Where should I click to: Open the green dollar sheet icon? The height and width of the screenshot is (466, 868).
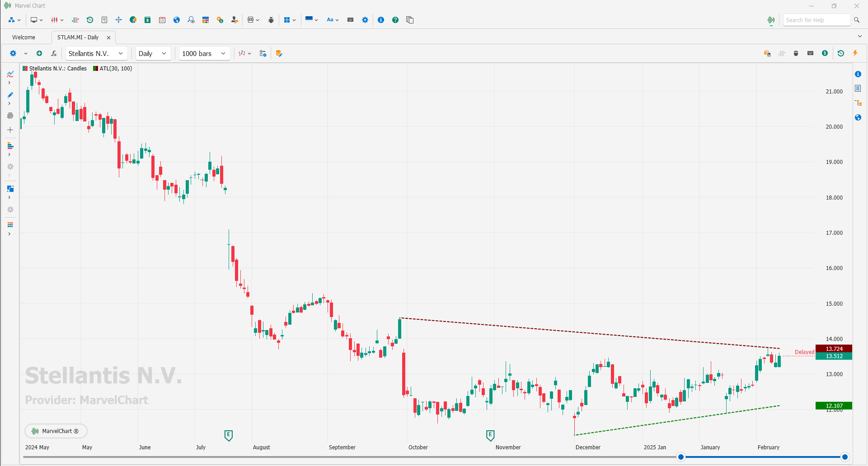point(148,20)
